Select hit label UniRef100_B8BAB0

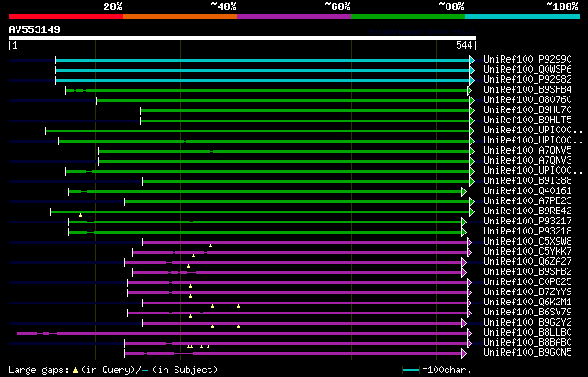[x=527, y=343]
